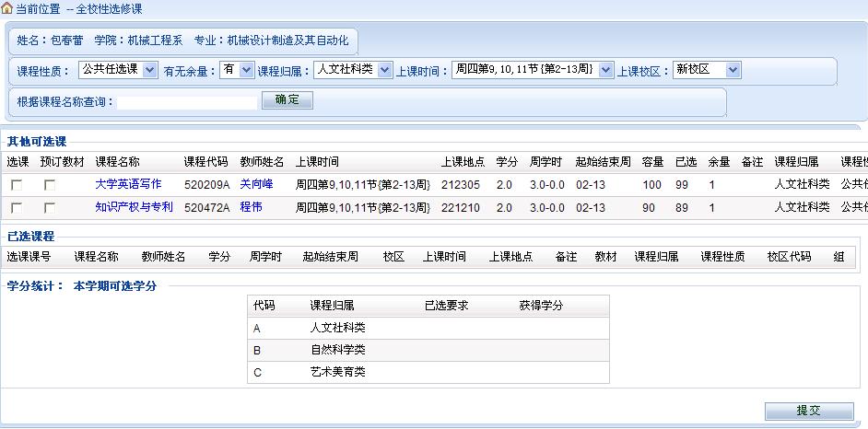Open the 上课校区 dropdown showing 新校区
Viewport: 868px width, 429px height.
point(706,70)
